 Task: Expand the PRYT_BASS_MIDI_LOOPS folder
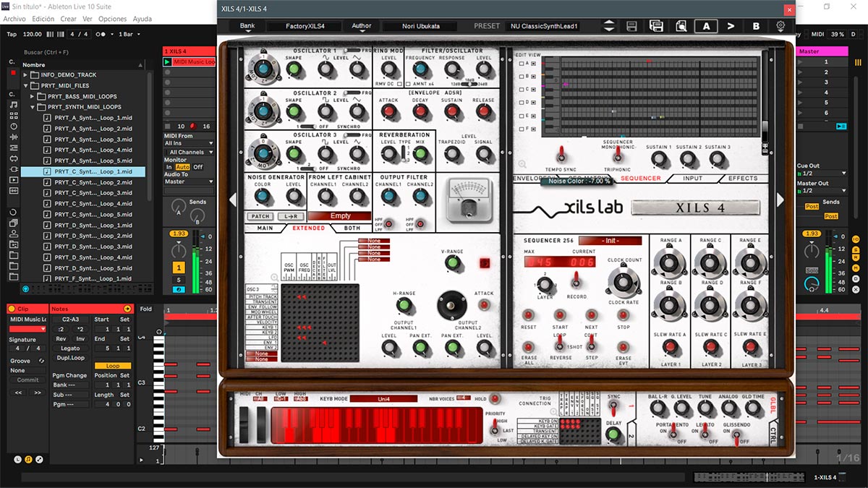[x=33, y=96]
